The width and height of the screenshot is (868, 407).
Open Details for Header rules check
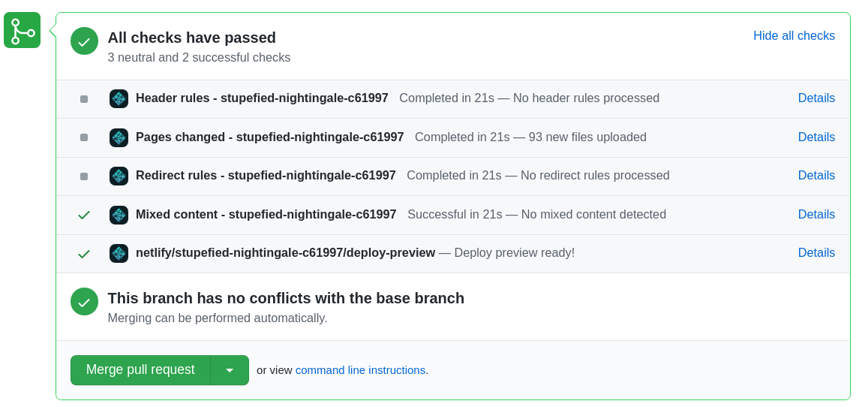816,98
